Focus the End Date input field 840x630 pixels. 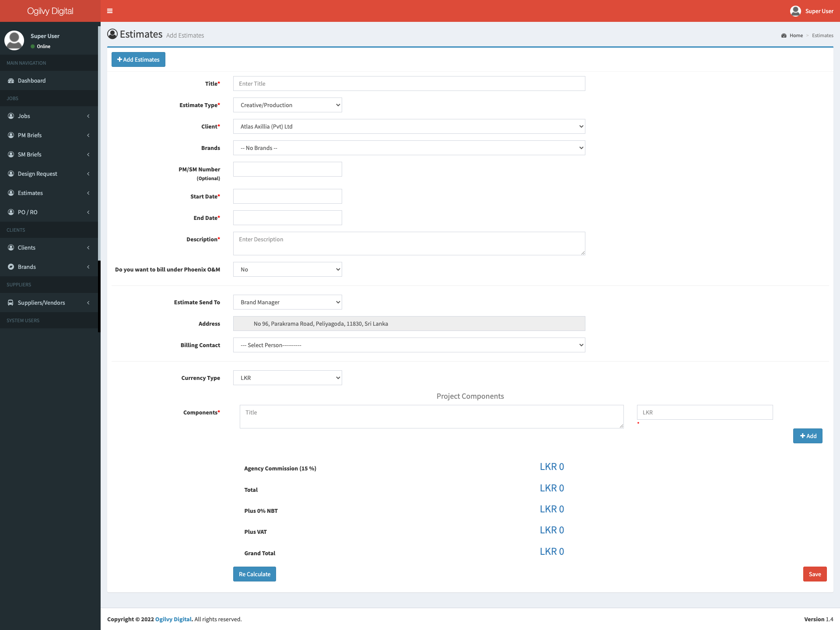click(x=287, y=218)
